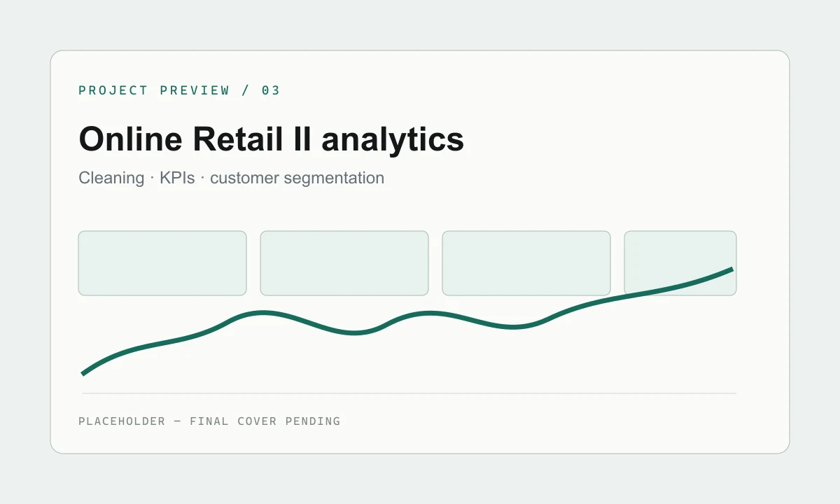Click the PLACEHOLDER — FINAL COVER PENDING text
The width and height of the screenshot is (840, 504).
tap(209, 421)
